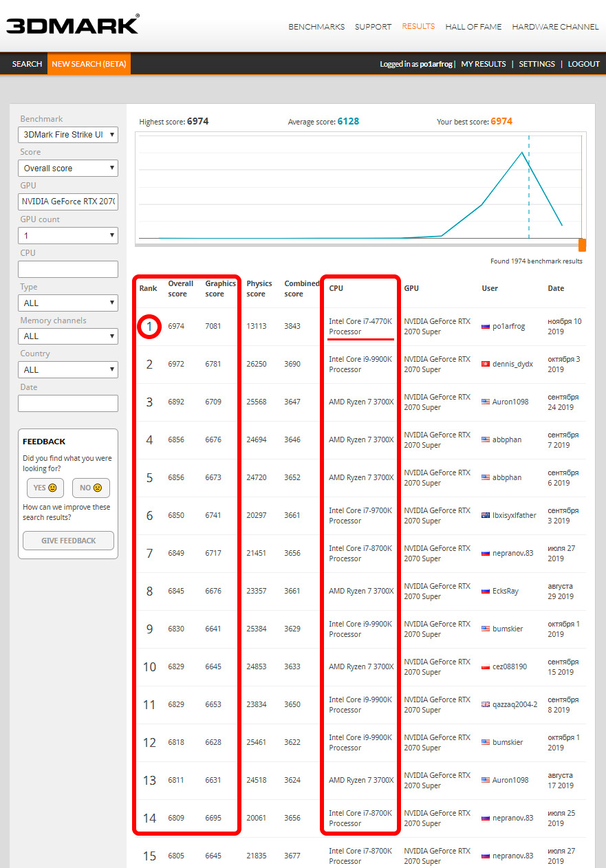Screen dimensions: 606x868
Task: Click combined score 3677 in rank 15
Action: point(292,856)
